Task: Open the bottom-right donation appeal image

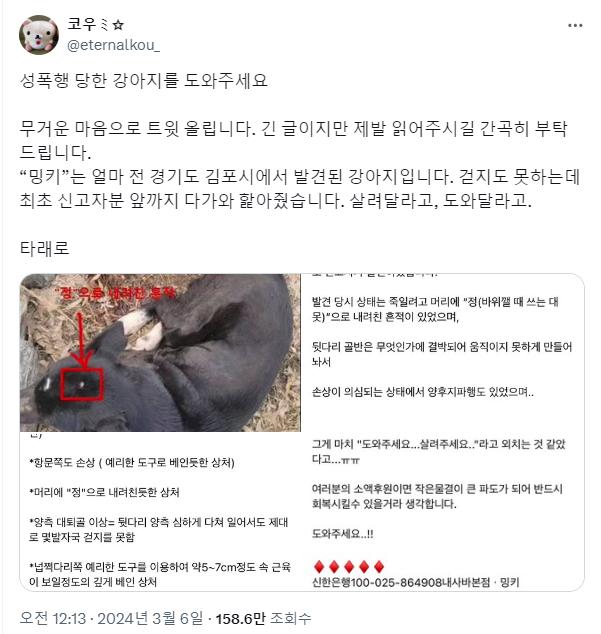Action: click(443, 512)
